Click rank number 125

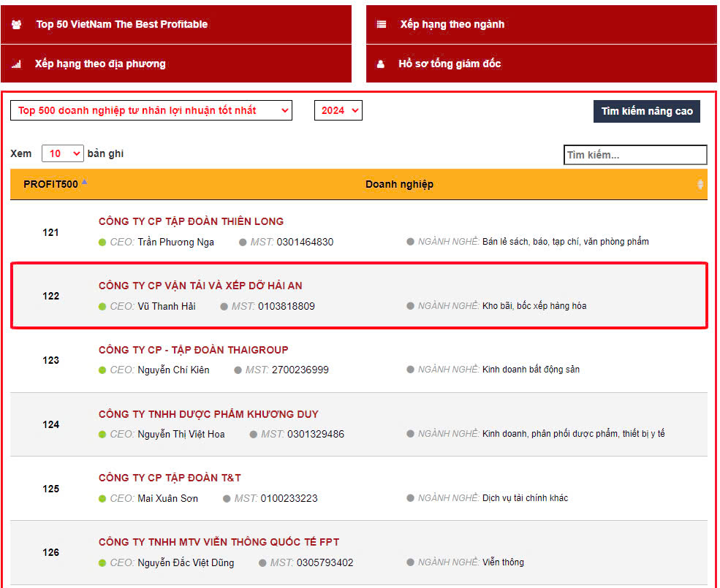tap(50, 489)
